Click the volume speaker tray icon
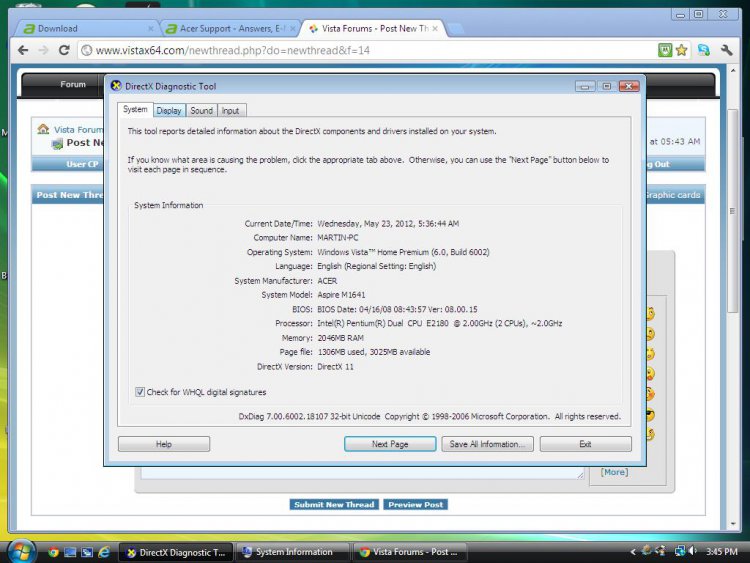This screenshot has height=563, width=750. 693,551
